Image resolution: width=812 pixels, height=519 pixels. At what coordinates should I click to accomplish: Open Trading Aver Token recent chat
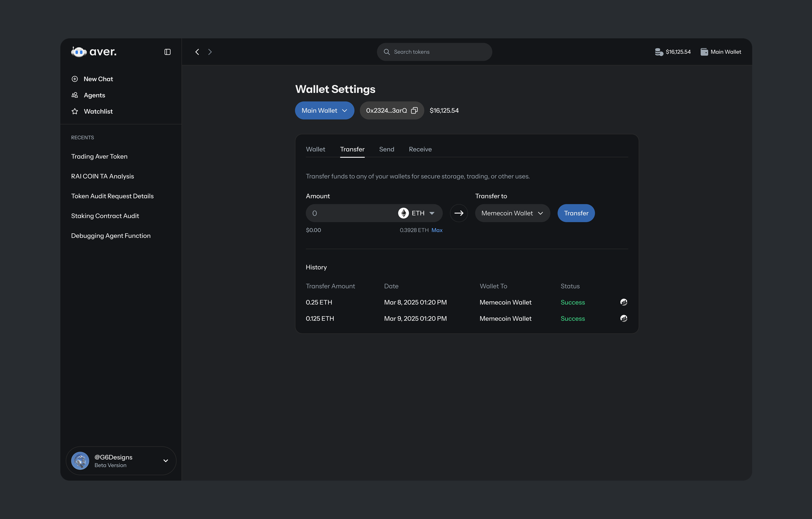pos(99,156)
